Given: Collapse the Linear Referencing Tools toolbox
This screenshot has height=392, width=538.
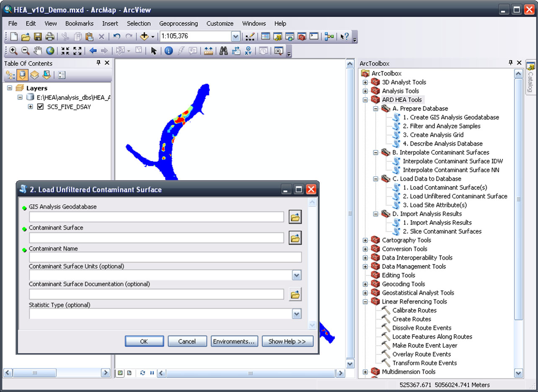Looking at the screenshot, I should tap(365, 302).
